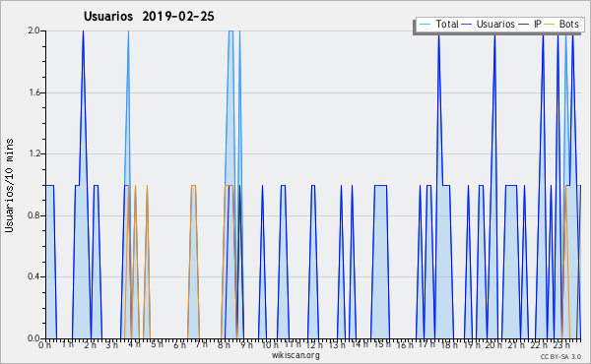Click the y-axis value 1.2
591x364 pixels.
[33, 153]
